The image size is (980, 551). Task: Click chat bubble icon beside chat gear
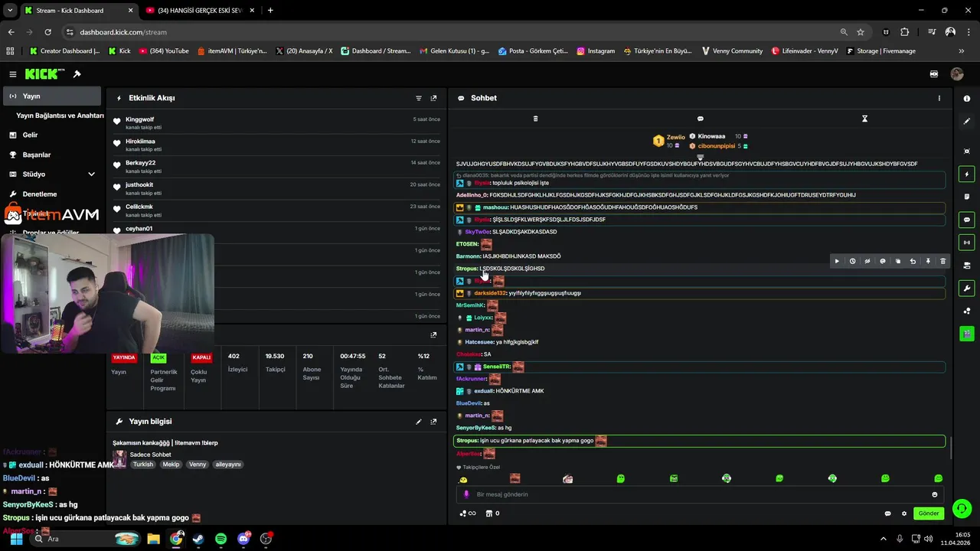pos(888,514)
